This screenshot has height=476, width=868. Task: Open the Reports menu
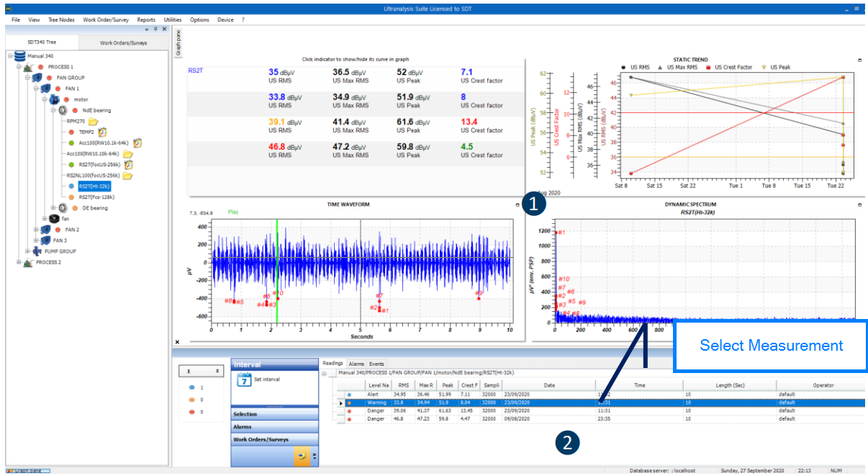coord(146,19)
